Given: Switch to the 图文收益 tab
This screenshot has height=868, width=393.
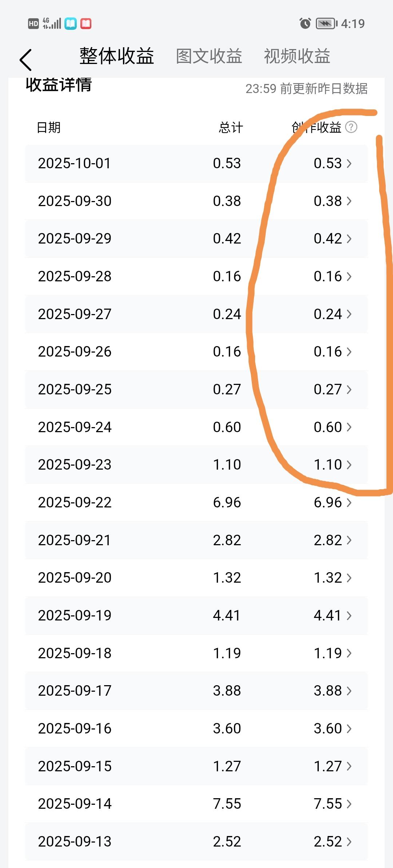Looking at the screenshot, I should coord(209,56).
